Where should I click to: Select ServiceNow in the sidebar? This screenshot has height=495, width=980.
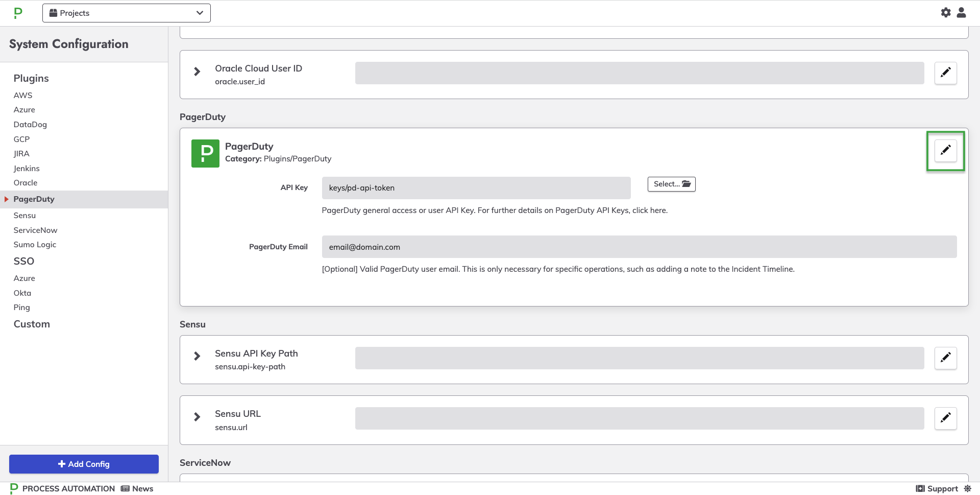(x=36, y=230)
